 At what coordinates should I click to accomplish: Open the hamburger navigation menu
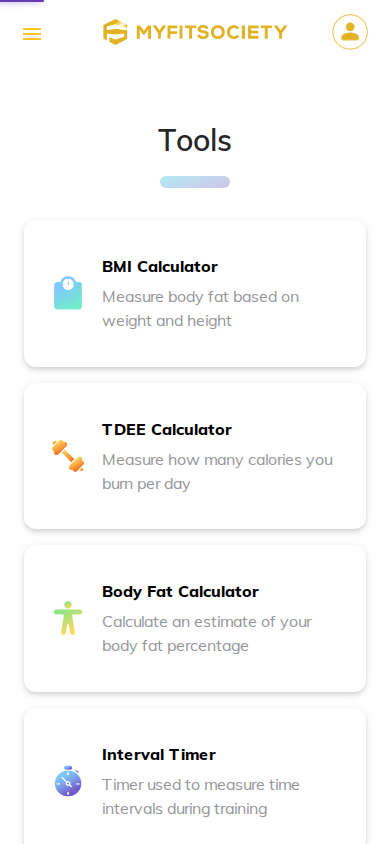32,34
